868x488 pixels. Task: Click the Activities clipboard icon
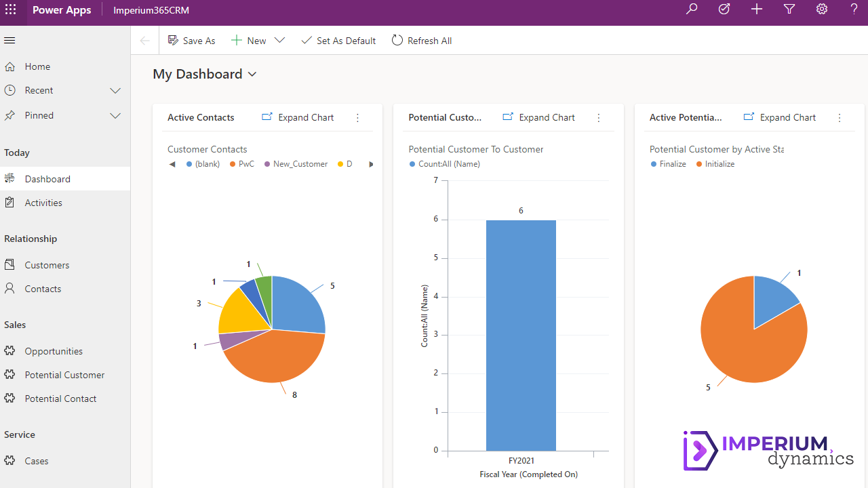point(9,203)
